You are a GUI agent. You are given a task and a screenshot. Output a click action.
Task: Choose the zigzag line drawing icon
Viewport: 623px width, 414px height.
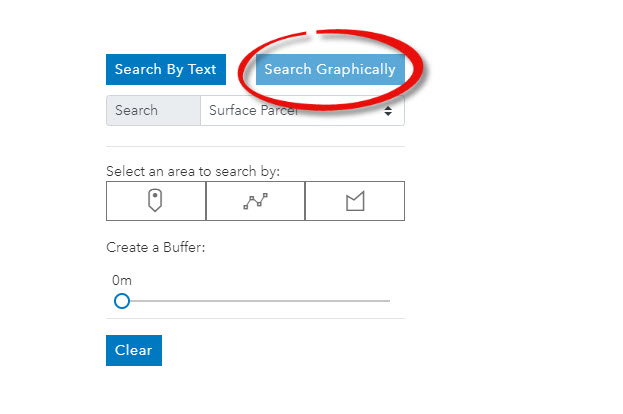pos(255,201)
